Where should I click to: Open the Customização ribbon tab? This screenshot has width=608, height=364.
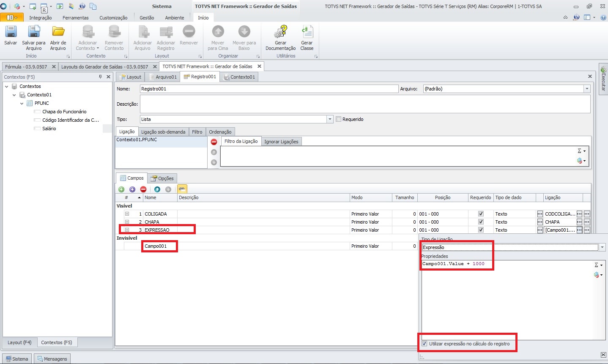coord(113,18)
